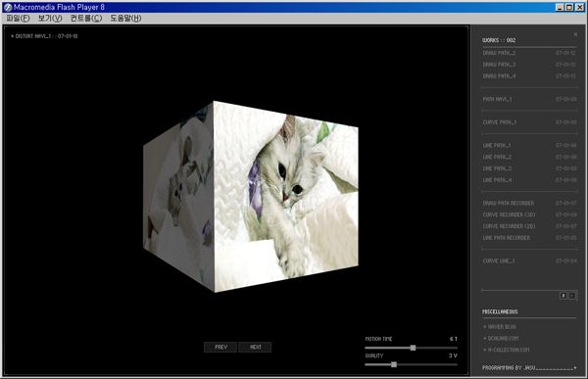
Task: Open the CURVE LINE_1 entry
Action: [x=529, y=261]
